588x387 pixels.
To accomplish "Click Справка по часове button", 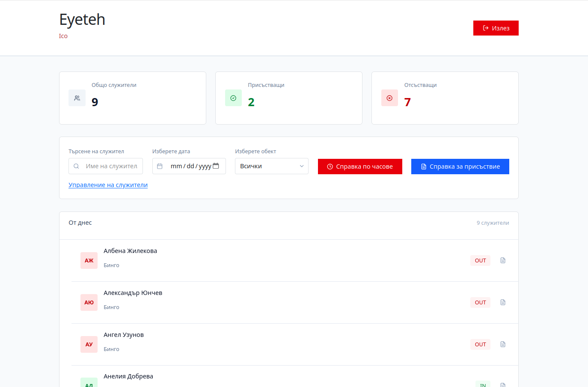I will 360,167.
